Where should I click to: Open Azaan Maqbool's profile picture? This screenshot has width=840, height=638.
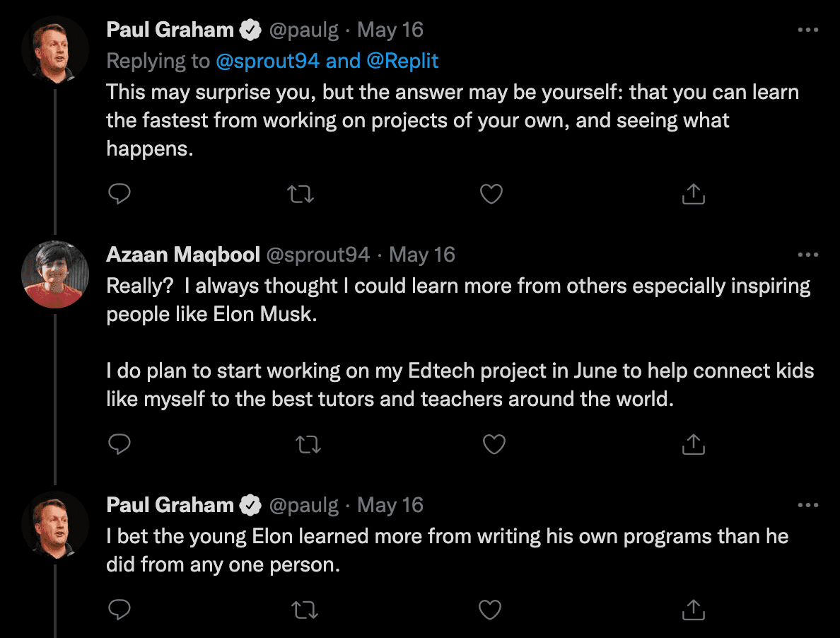pos(55,274)
